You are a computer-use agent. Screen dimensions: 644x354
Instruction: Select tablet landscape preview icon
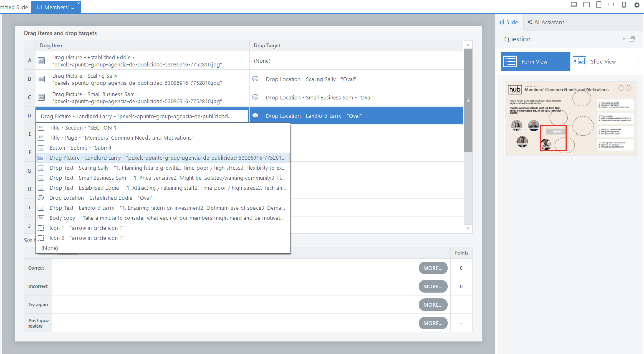point(586,5)
